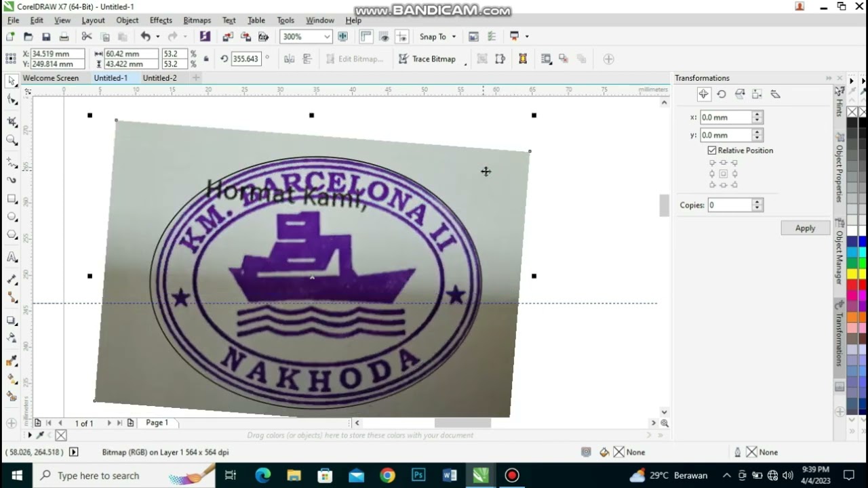The height and width of the screenshot is (488, 868).
Task: Click the No Color swatch atop palette
Action: [852, 112]
